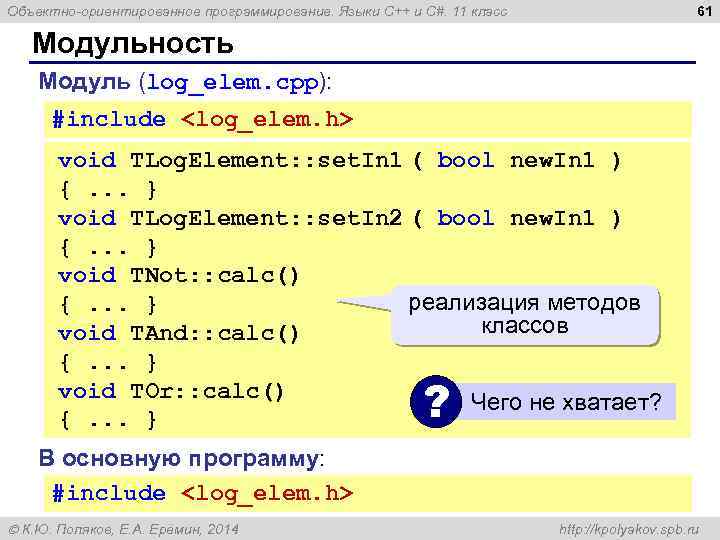This screenshot has height=540, width=720.
Task: Click the slide number 61
Action: pos(704,11)
